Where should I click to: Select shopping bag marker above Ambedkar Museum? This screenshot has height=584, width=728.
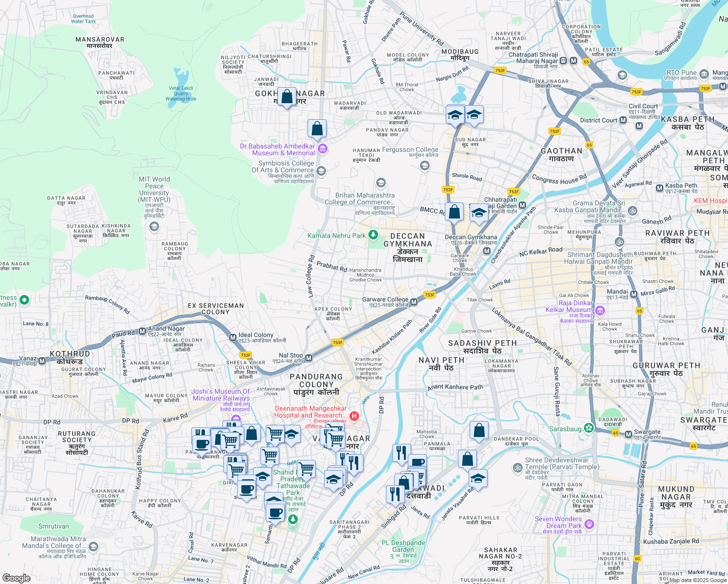coord(317,129)
